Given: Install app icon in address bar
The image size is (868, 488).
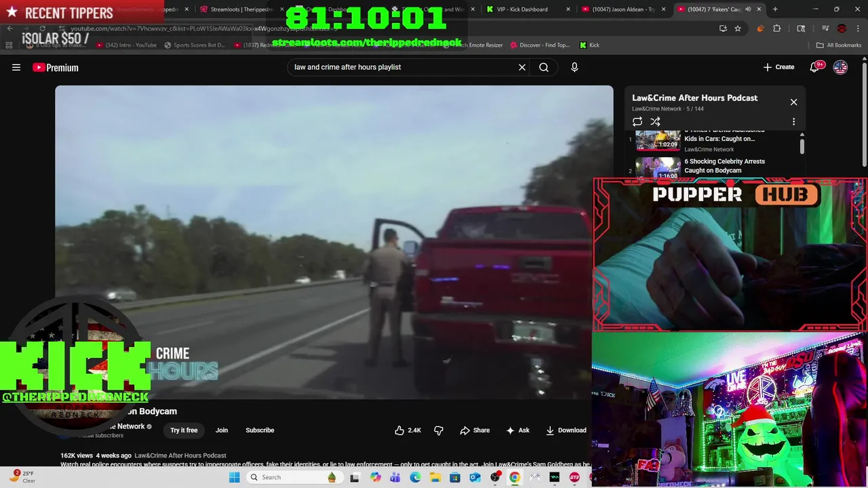Looking at the screenshot, I should point(723,28).
